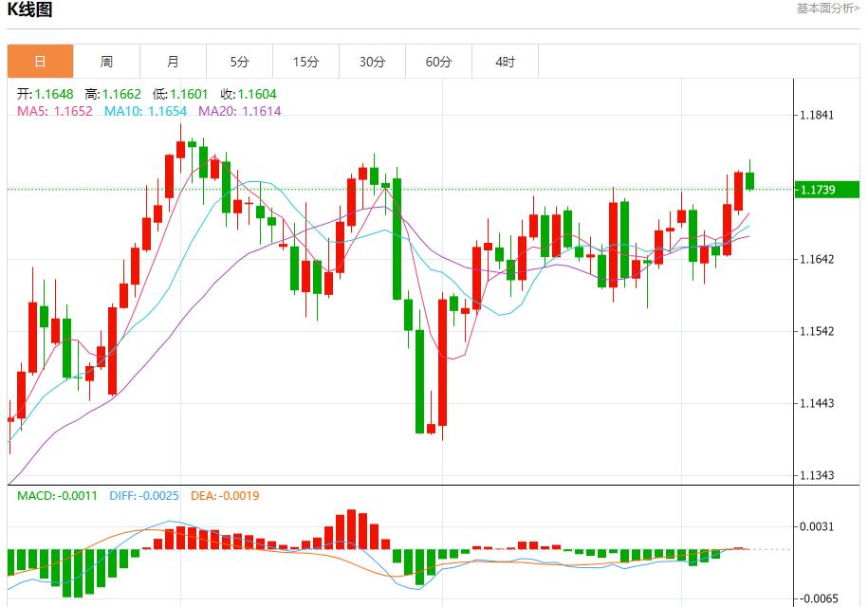Select the 5分 timeframe
The image size is (868, 607).
[238, 61]
